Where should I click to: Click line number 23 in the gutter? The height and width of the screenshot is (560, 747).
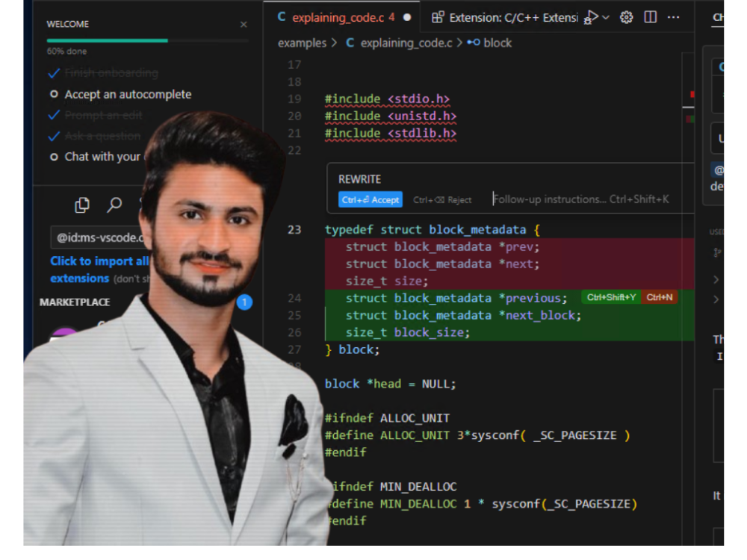(294, 229)
